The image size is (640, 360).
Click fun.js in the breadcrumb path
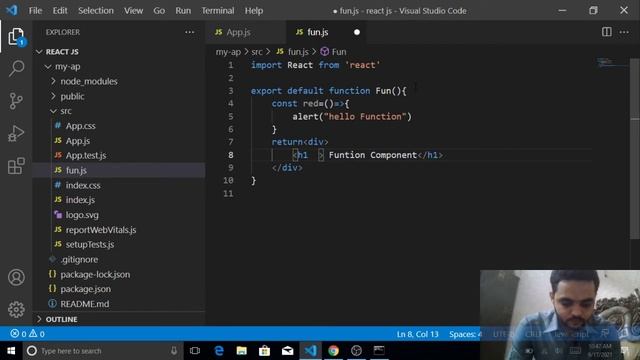point(293,52)
